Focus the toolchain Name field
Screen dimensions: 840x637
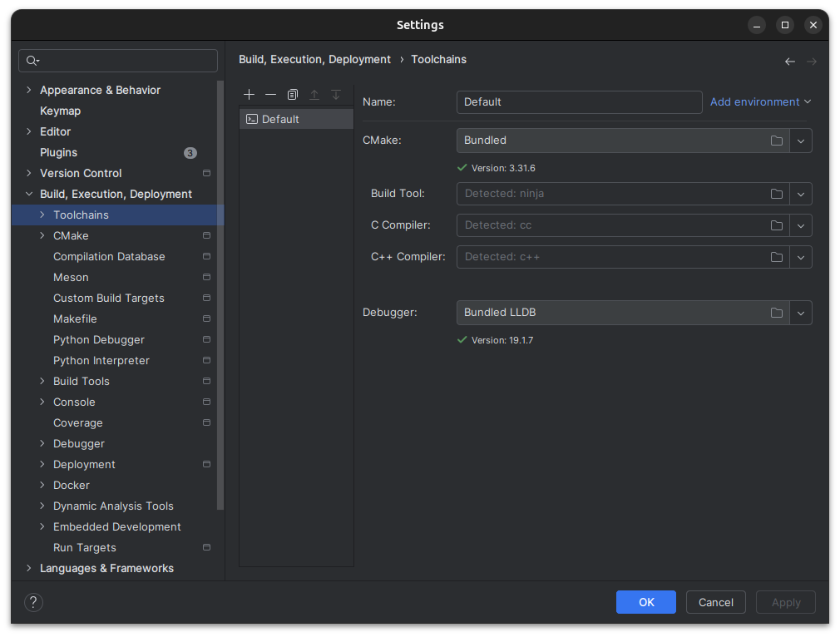(x=579, y=101)
